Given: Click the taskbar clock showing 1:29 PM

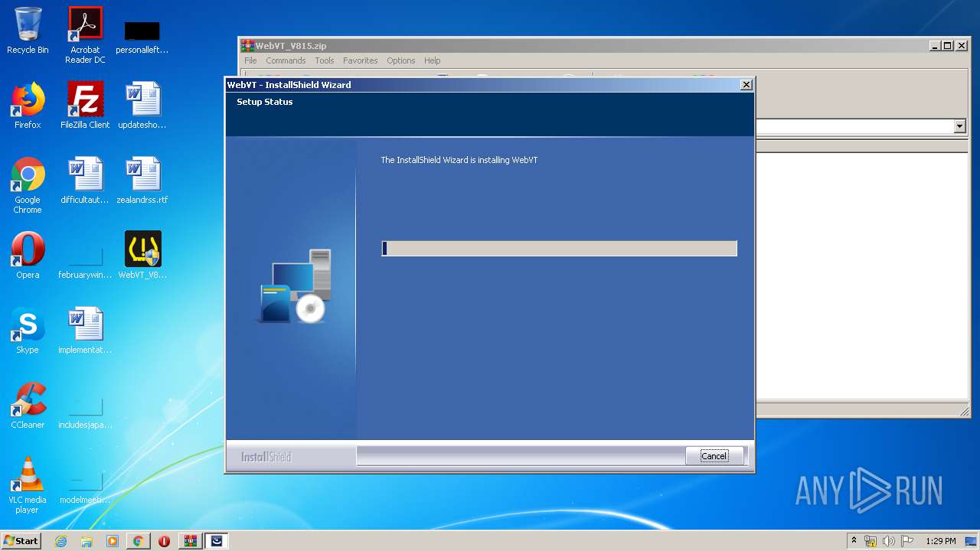Looking at the screenshot, I should point(940,541).
